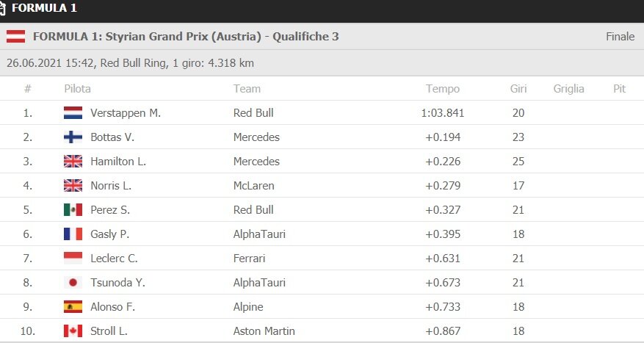Select the Gasly P. driver name
The image size is (644, 343).
click(109, 234)
